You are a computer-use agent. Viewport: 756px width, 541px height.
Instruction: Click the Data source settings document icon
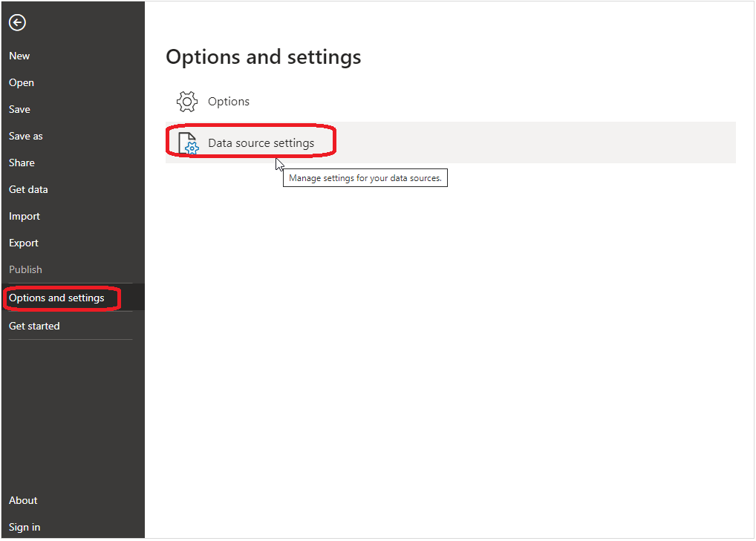pyautogui.click(x=188, y=143)
